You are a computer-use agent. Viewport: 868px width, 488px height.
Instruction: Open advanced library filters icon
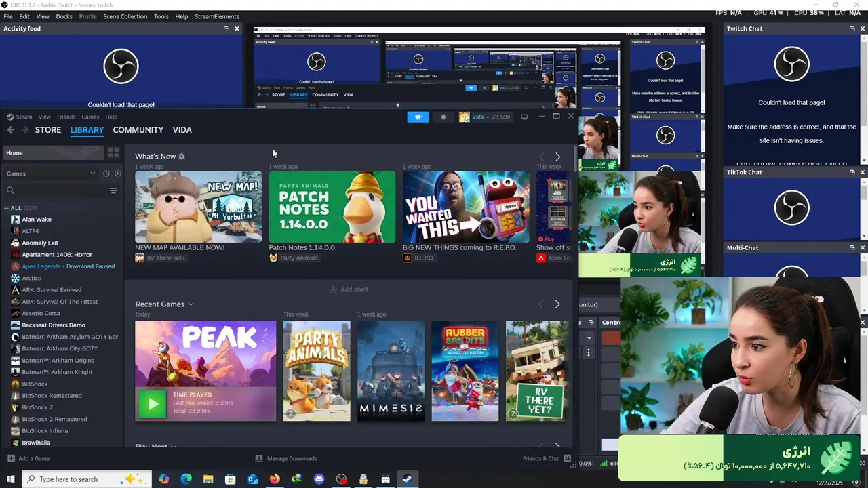pyautogui.click(x=113, y=190)
